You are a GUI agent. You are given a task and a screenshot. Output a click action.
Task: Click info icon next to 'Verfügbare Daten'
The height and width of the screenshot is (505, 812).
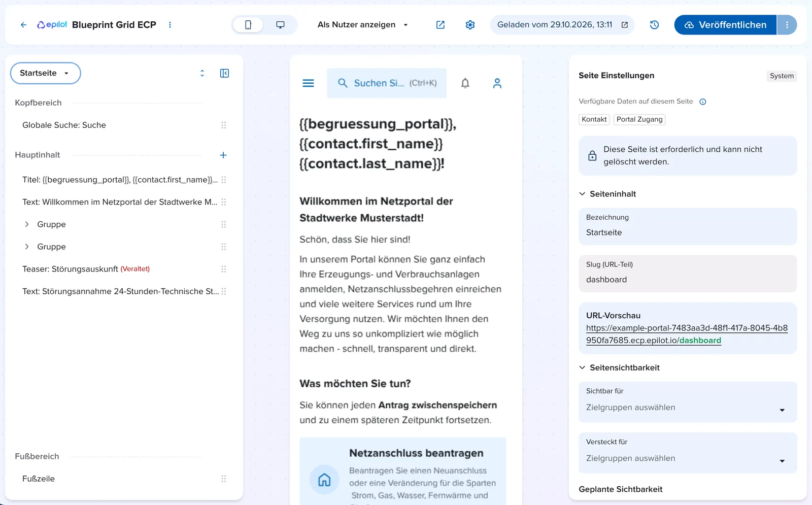click(x=703, y=102)
